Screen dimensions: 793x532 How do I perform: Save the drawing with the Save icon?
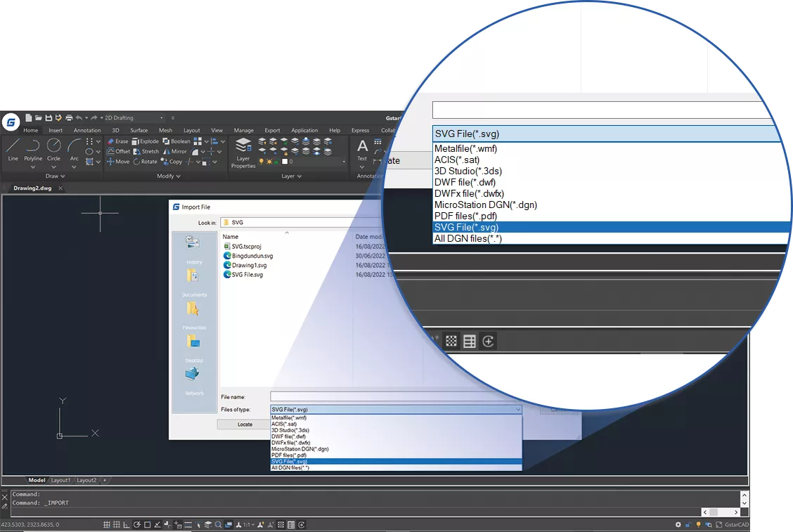49,118
